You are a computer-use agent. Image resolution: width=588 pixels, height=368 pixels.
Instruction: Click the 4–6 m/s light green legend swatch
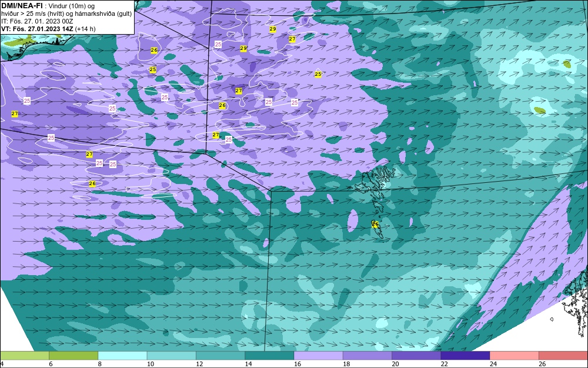(x=24, y=355)
